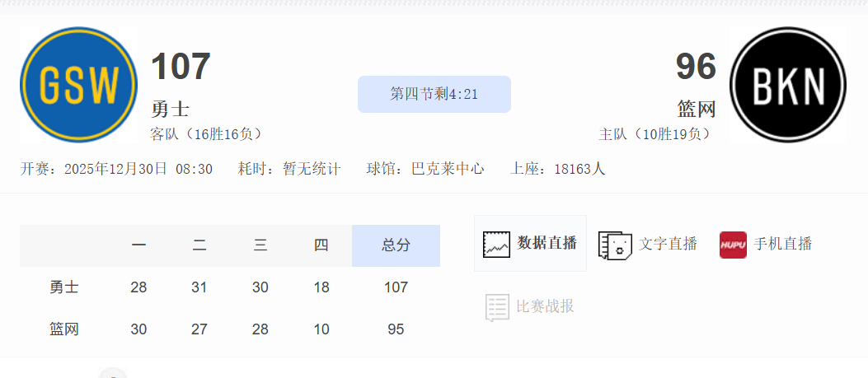Click the 第四节剩4:21 game status badge
Viewport: 868px width, 378px height.
tap(434, 94)
